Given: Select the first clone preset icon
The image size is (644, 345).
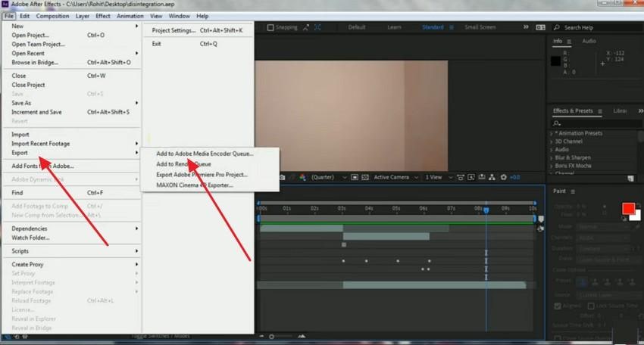Looking at the screenshot, I should click(x=582, y=281).
